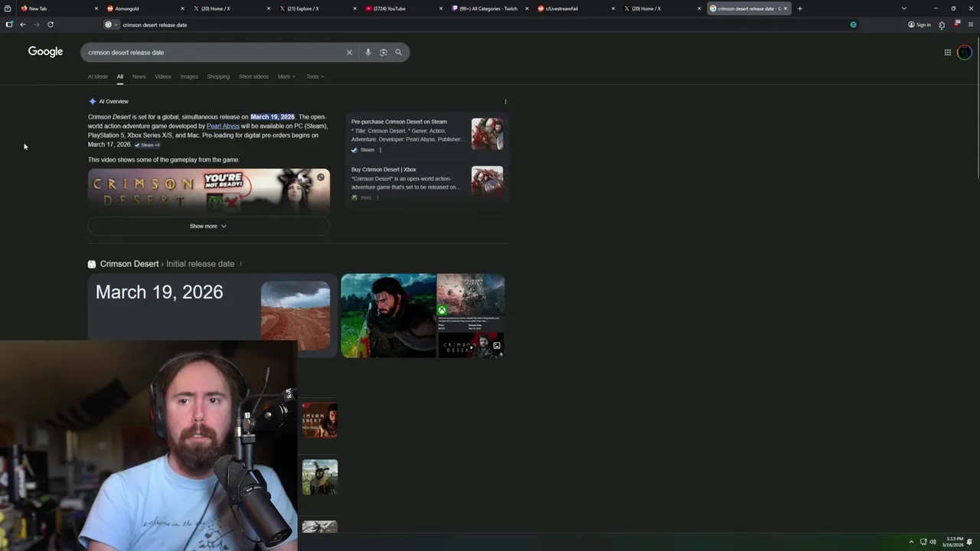Go back to the previous page

23,24
